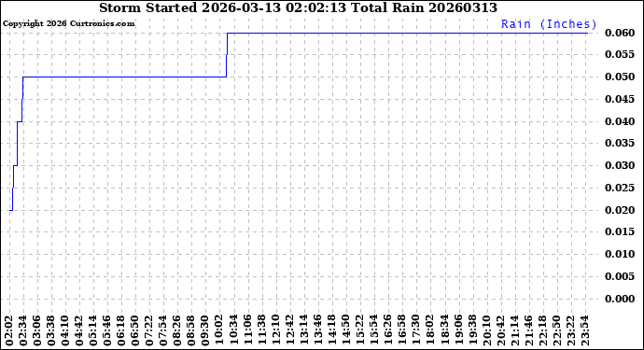Click the 08:58 time axis label
Viewport: 644px width, 350px height.
[x=191, y=330]
